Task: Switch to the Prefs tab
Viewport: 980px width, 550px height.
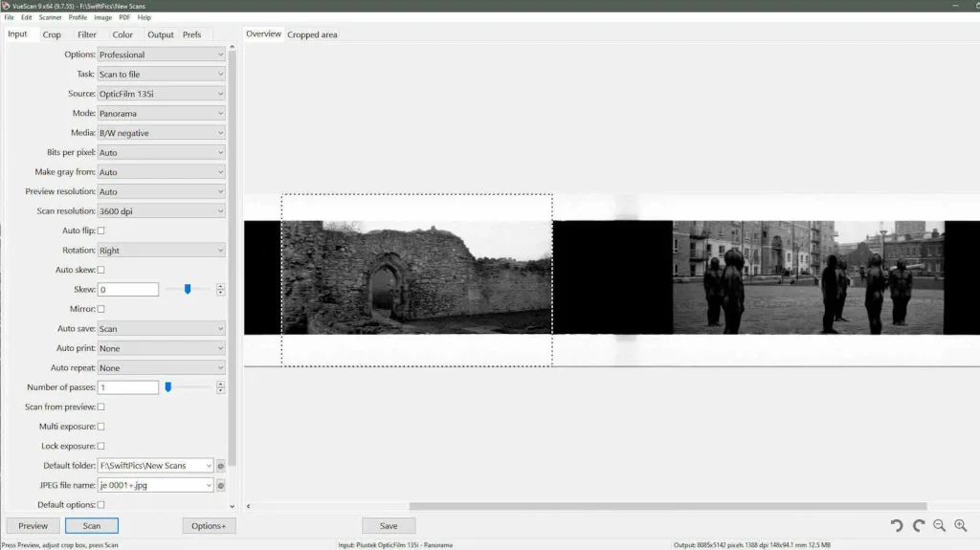Action: (x=191, y=34)
